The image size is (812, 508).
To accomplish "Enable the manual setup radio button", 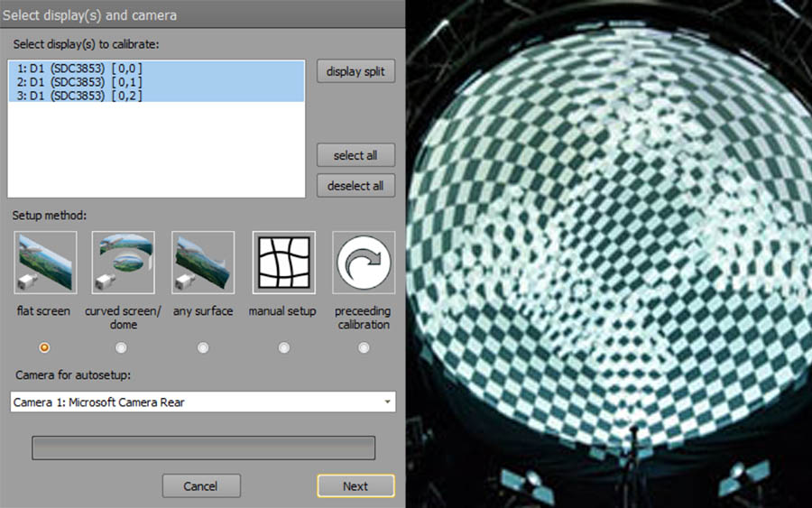I will (x=284, y=347).
